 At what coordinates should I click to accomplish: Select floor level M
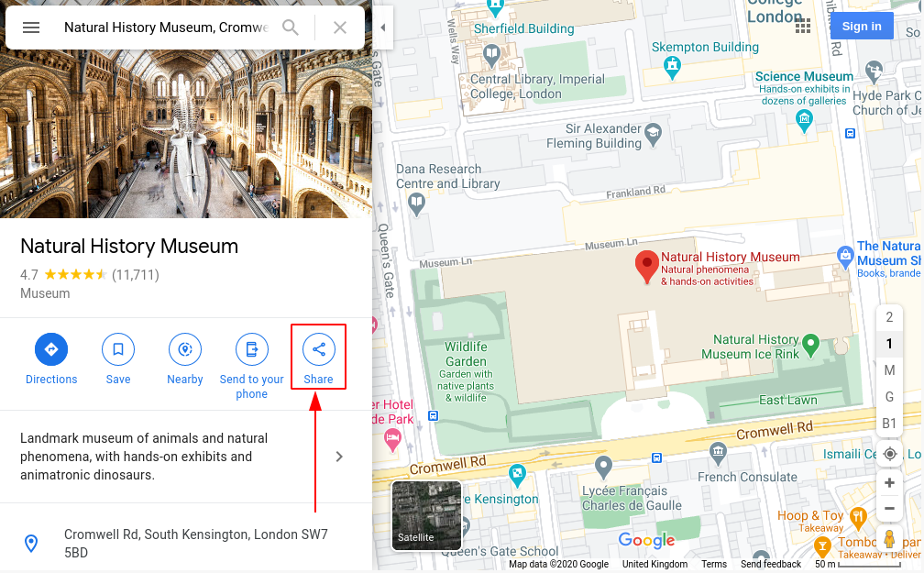pyautogui.click(x=889, y=370)
